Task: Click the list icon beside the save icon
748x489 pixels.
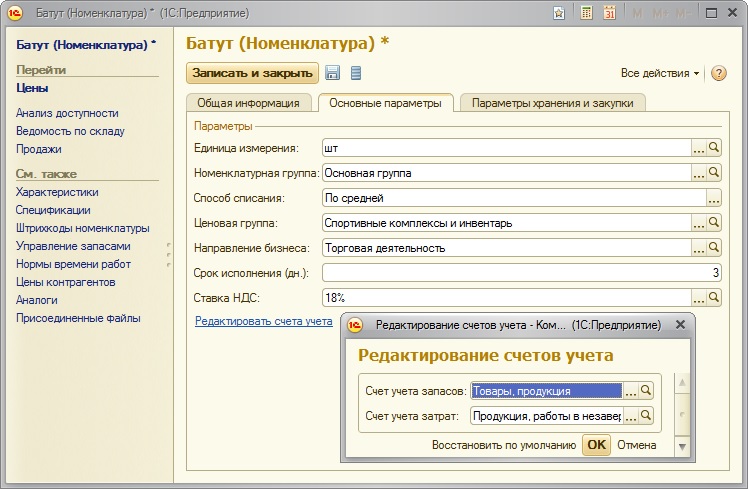Action: 356,73
